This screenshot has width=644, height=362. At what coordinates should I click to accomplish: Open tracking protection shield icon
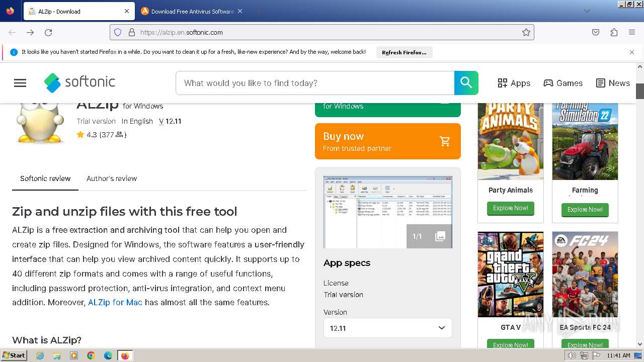pyautogui.click(x=118, y=32)
